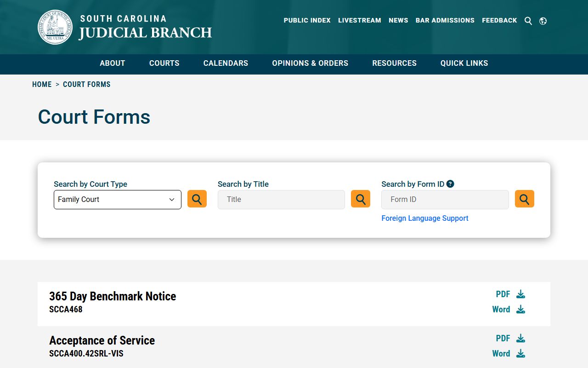Click form ID text SCCA400.42SRL-VIS

point(86,354)
